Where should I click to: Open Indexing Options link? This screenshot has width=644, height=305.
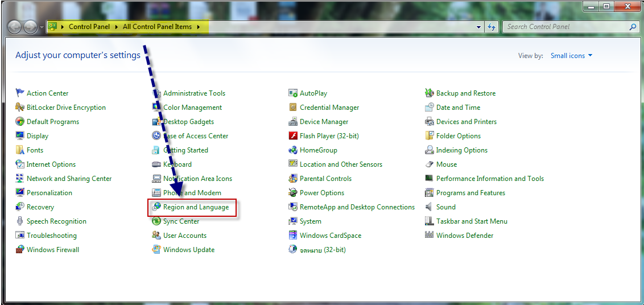[462, 150]
